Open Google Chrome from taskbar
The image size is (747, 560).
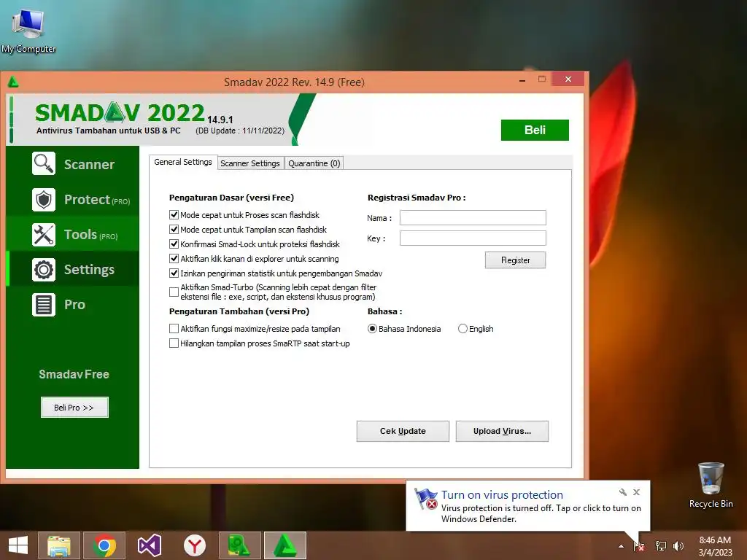point(104,545)
